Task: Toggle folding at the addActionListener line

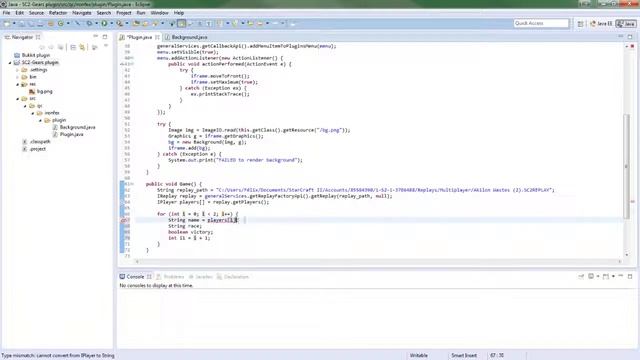Action: tap(132, 58)
